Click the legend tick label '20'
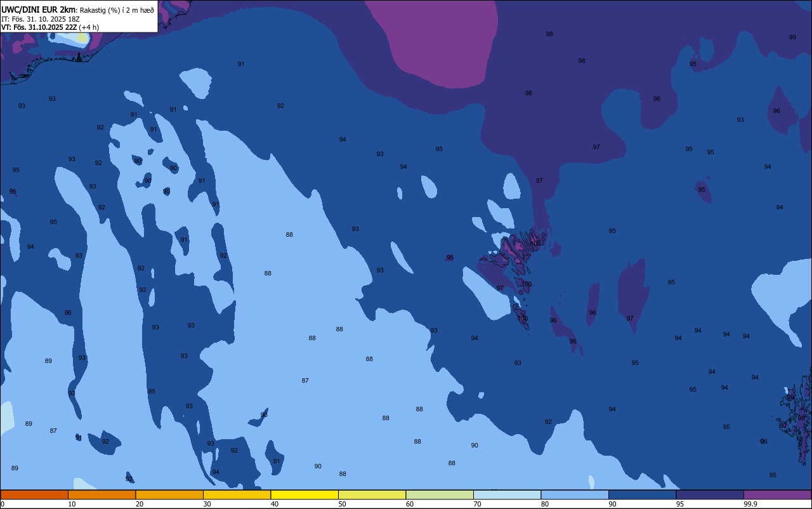 point(140,504)
